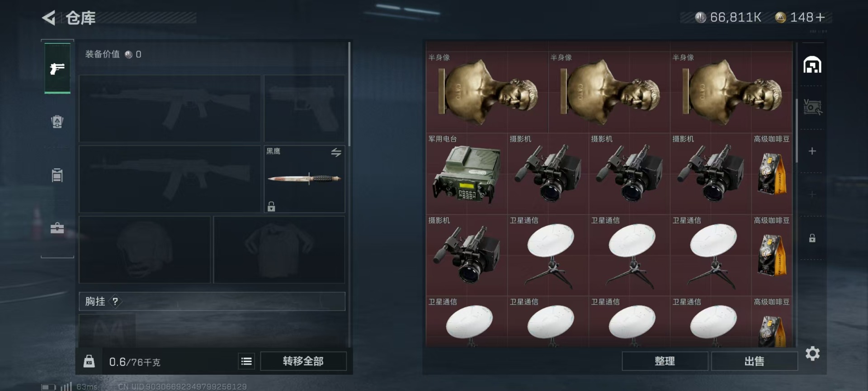Open the safe case briefcase sidebar icon
The height and width of the screenshot is (391, 868).
(57, 228)
